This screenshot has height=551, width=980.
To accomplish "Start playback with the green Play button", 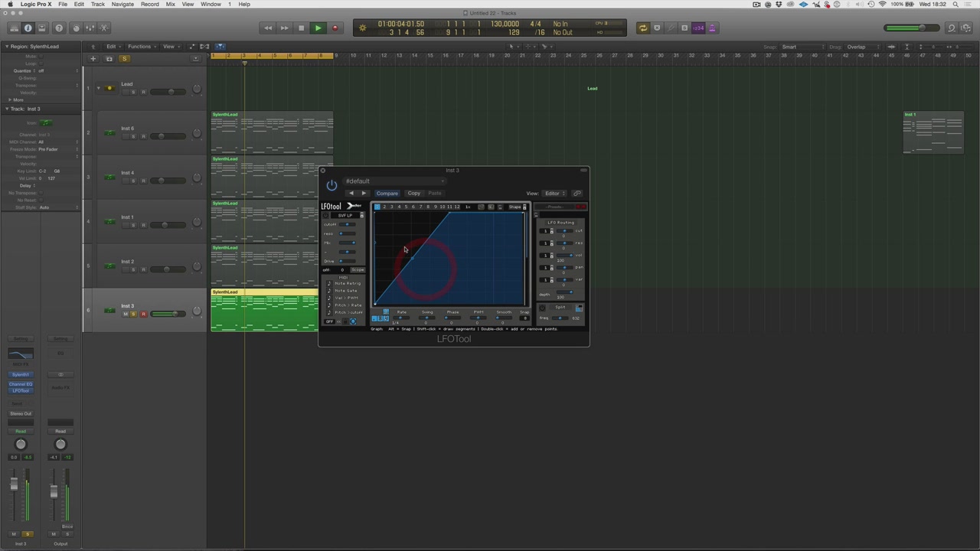I will (x=318, y=28).
